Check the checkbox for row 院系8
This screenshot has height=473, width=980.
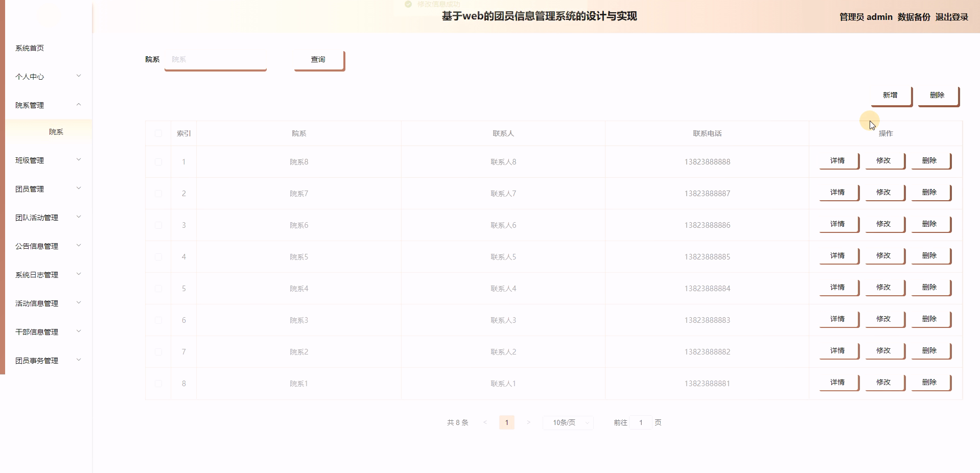pos(158,162)
